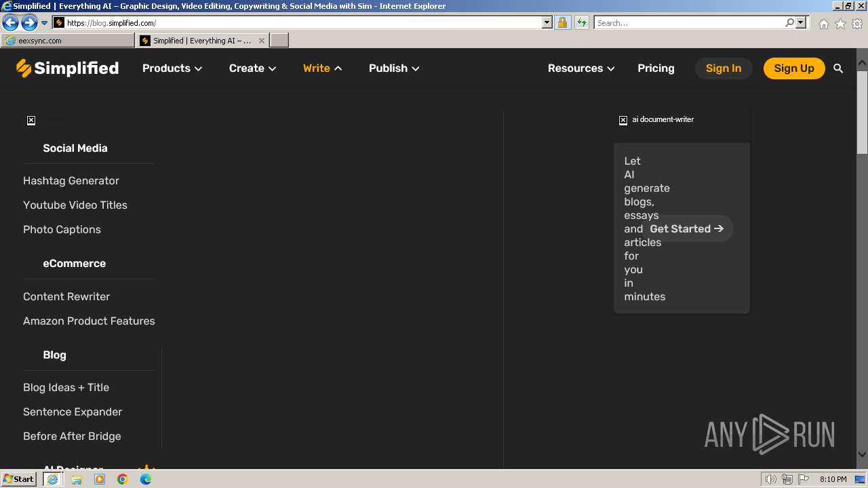Click the network tray icon
Image resolution: width=868 pixels, height=488 pixels.
(787, 479)
